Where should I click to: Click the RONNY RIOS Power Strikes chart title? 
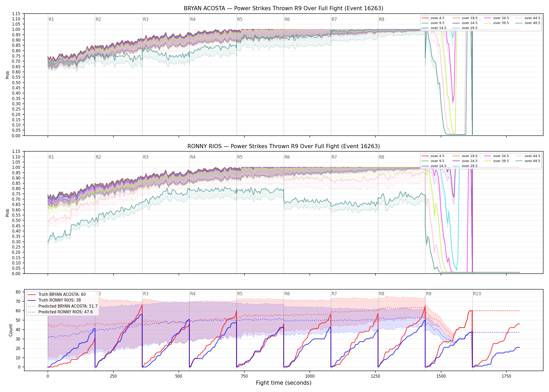(283, 146)
